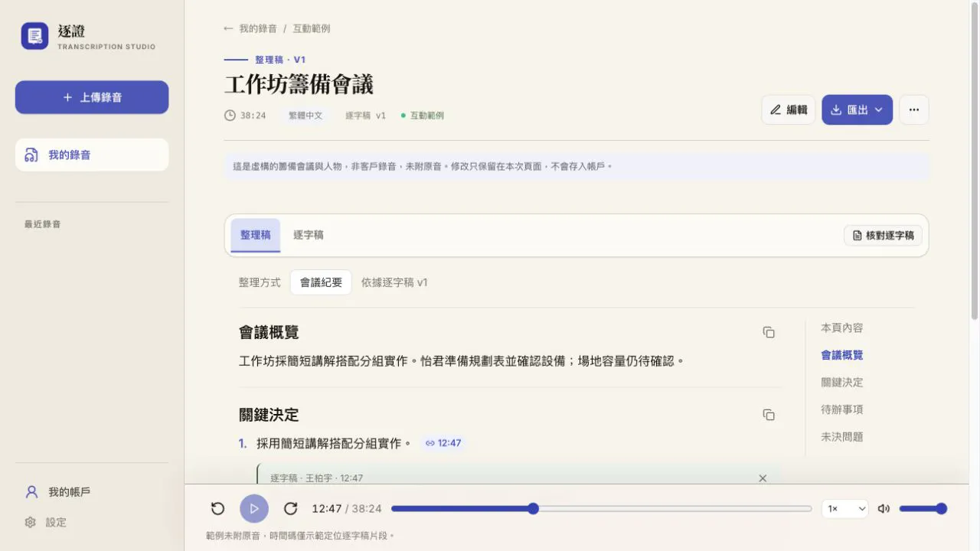Open the 我的錄音 breadcrumb link
The height and width of the screenshot is (551, 980).
258,28
